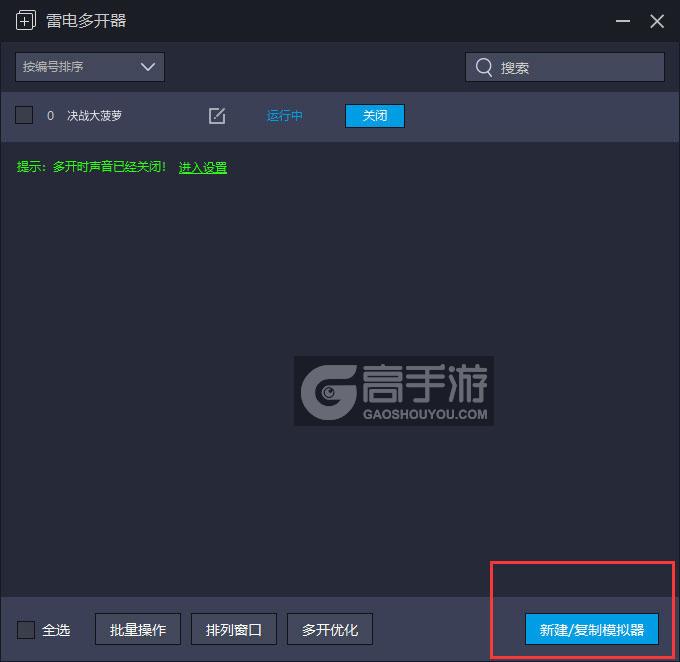This screenshot has width=680, height=662.
Task: Click the 全选 label text
Action: click(x=56, y=630)
